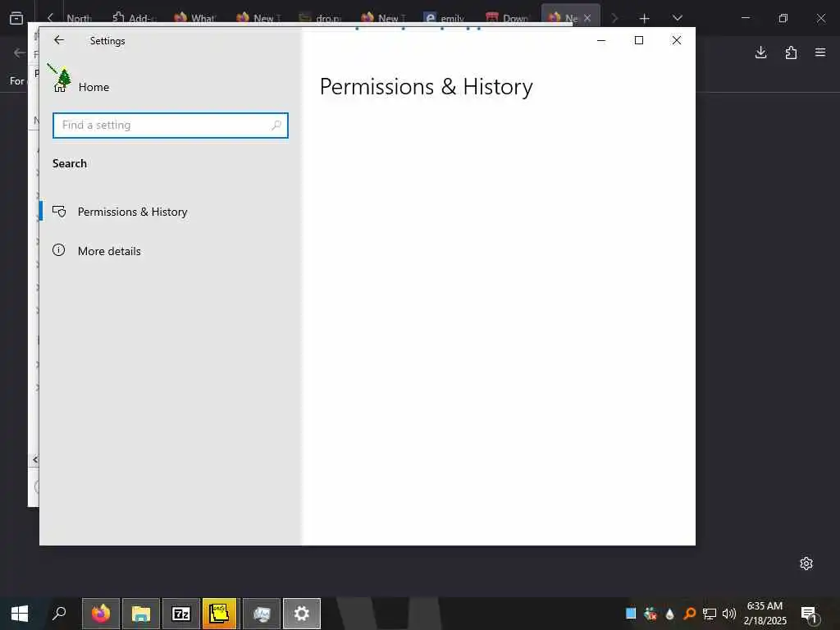Viewport: 840px width, 630px height.
Task: Click the orange magnifier tray icon
Action: coord(690,614)
